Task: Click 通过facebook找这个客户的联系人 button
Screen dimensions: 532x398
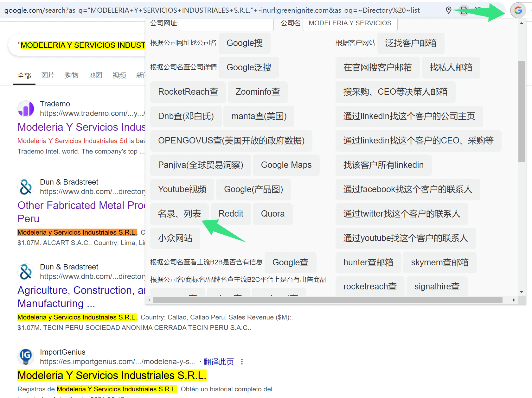Action: coord(408,189)
